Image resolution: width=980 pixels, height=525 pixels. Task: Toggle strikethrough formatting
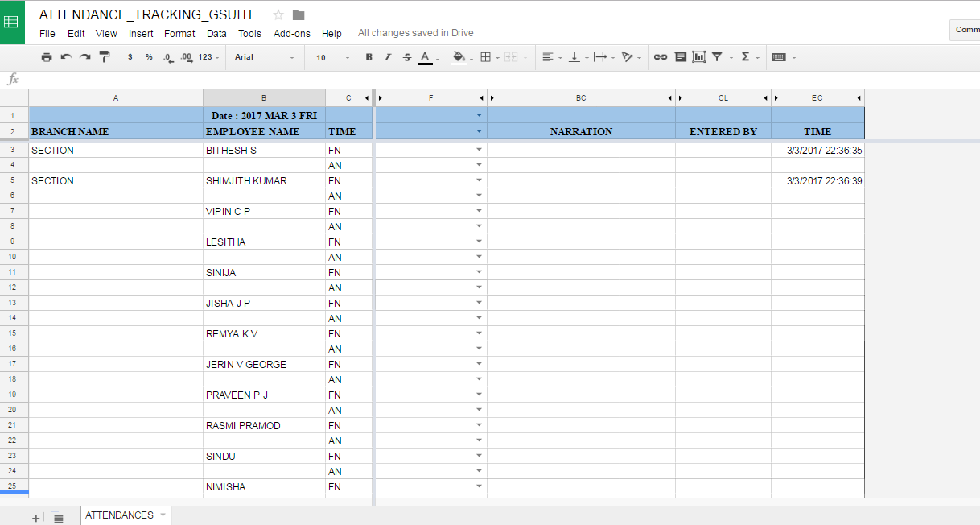(406, 57)
